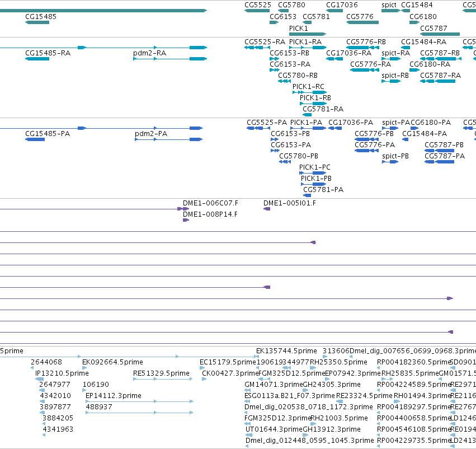The height and width of the screenshot is (449, 476).
Task: Select the CG5776-PB protein label
Action: [x=374, y=134]
